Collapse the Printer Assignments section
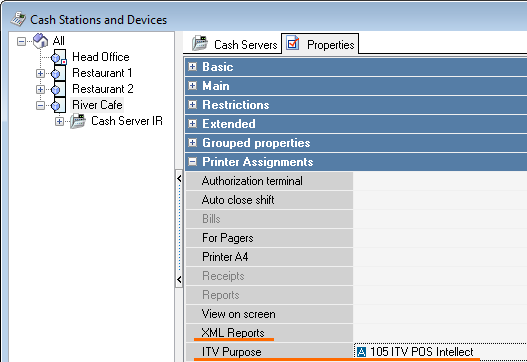527x362 pixels. coord(193,162)
